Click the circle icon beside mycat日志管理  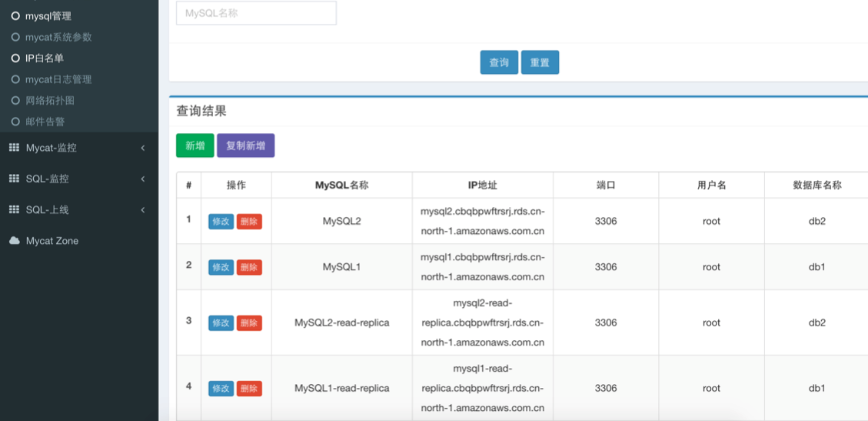coord(15,80)
